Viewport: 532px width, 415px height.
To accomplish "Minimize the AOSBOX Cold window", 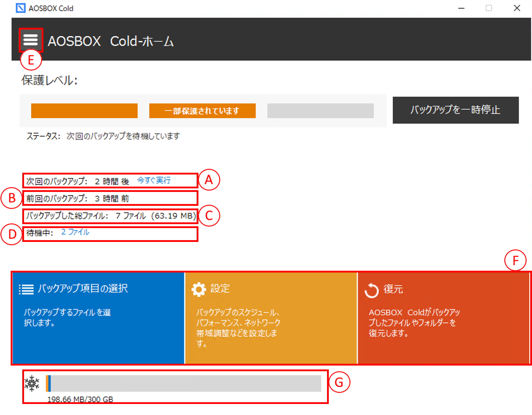I will 461,8.
